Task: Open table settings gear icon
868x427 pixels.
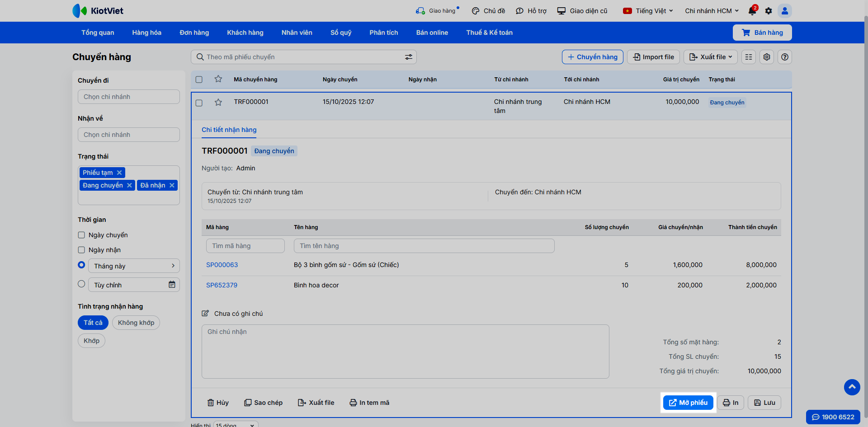Action: tap(767, 57)
